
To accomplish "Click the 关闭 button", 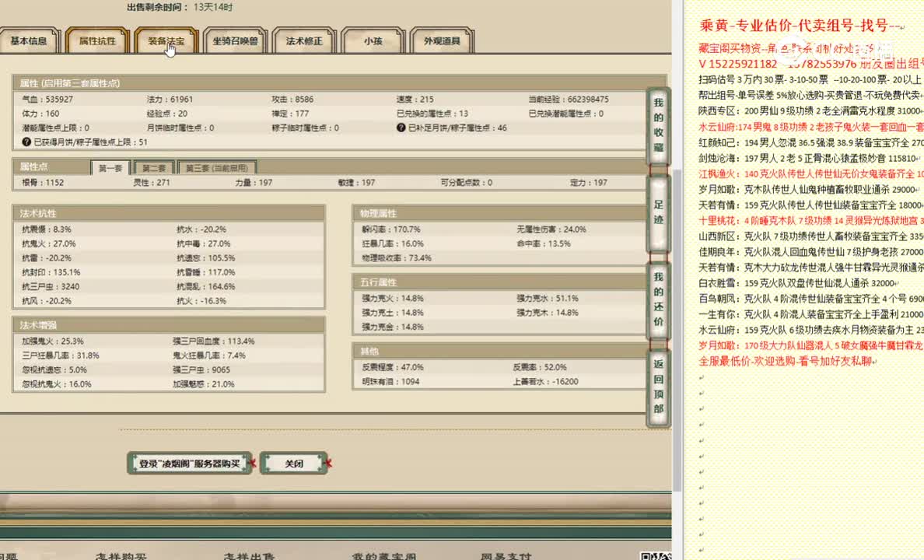I will (293, 464).
